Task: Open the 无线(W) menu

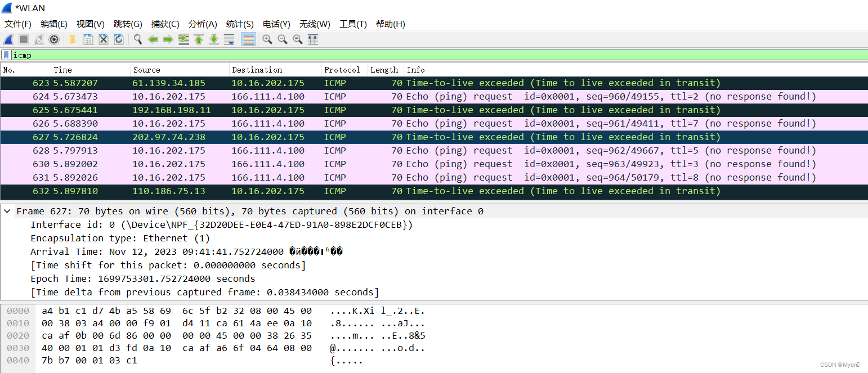Action: (x=315, y=24)
